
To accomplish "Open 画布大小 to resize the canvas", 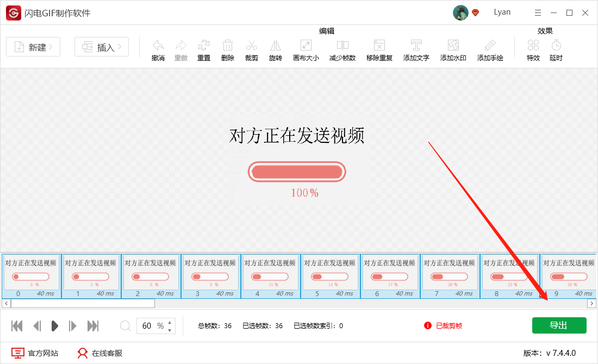I will pos(306,49).
